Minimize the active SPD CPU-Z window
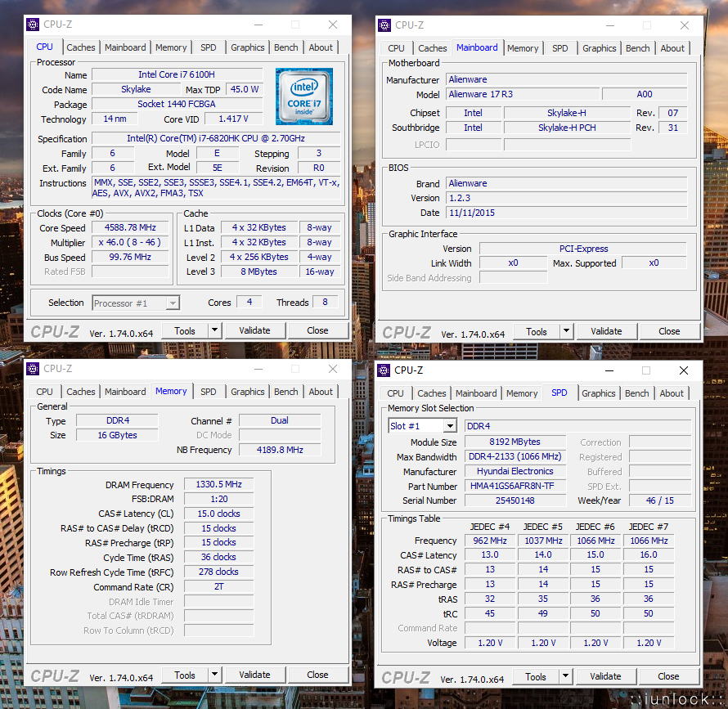Image resolution: width=728 pixels, height=709 pixels. click(x=609, y=370)
